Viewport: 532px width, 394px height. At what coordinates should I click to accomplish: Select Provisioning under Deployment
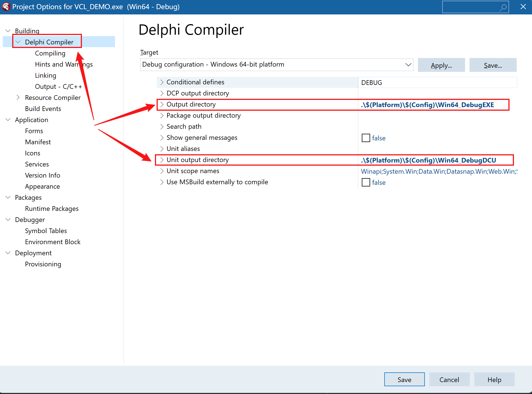pyautogui.click(x=43, y=264)
